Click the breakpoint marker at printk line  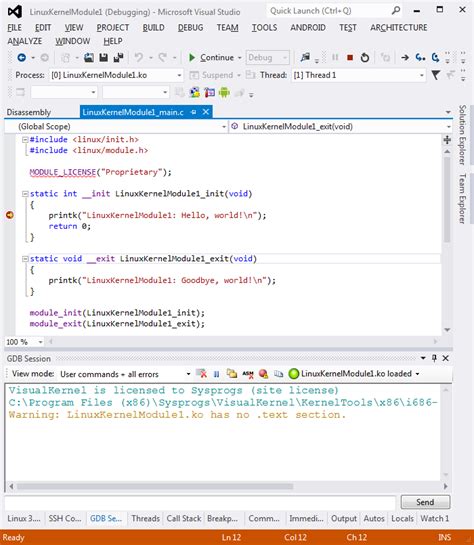tap(10, 215)
